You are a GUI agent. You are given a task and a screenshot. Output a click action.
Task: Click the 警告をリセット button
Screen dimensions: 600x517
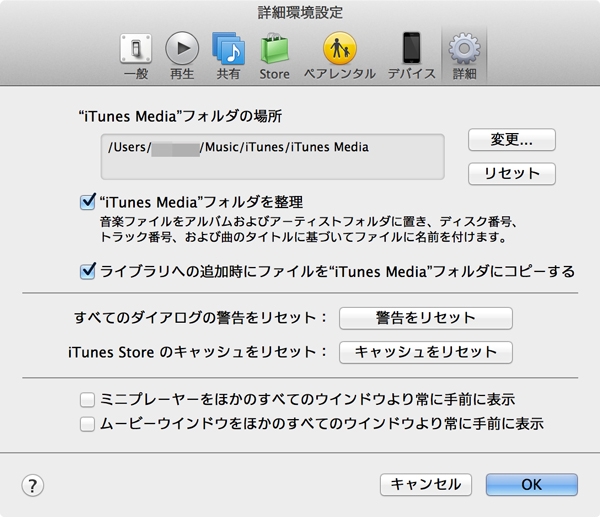pyautogui.click(x=426, y=318)
